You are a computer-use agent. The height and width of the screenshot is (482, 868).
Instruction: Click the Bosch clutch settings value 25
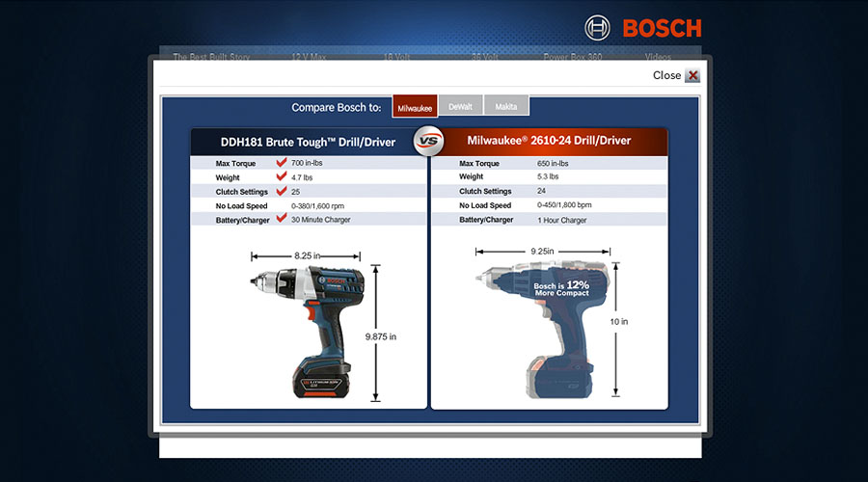click(x=296, y=192)
